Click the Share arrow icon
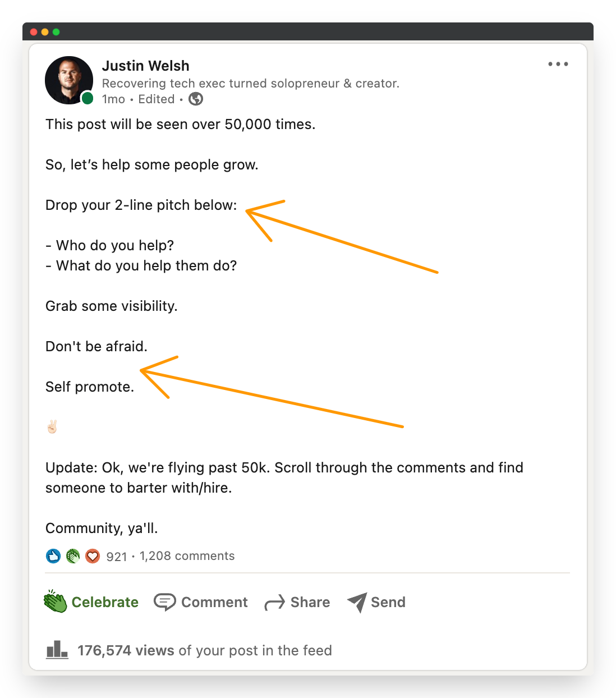616x698 pixels. (274, 601)
